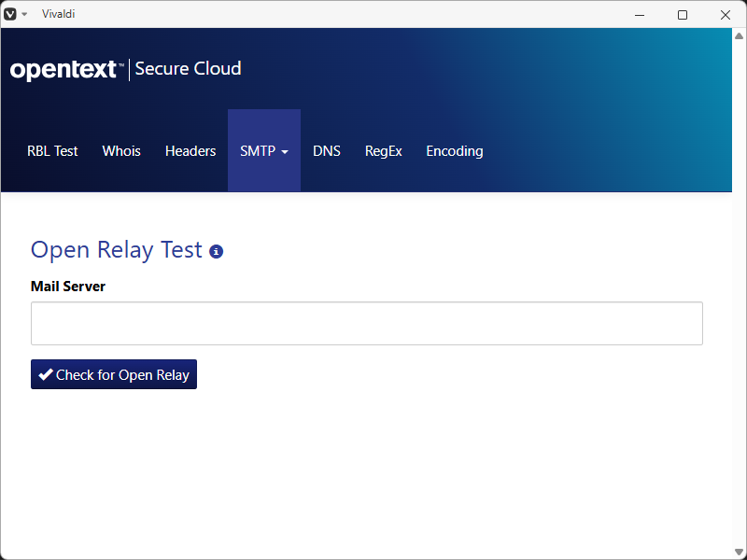747x560 pixels.
Task: Open the Vivaldi menu icon
Action: click(11, 14)
